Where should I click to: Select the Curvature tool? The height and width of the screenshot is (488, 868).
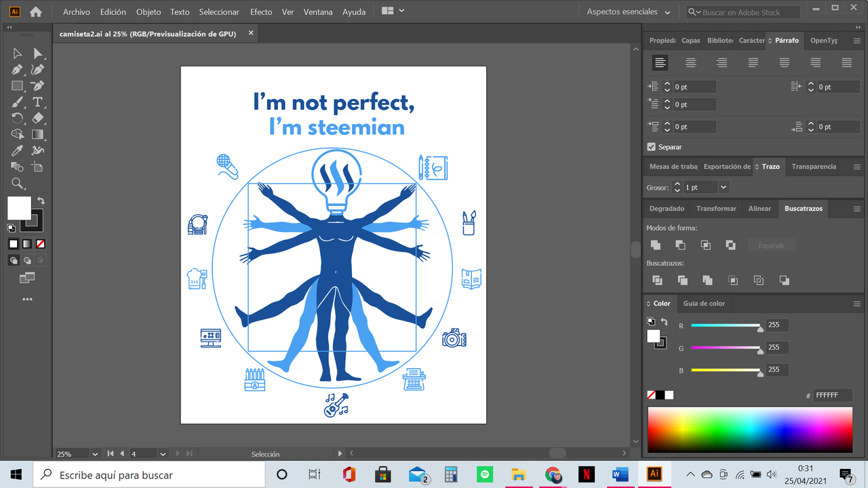coord(38,70)
